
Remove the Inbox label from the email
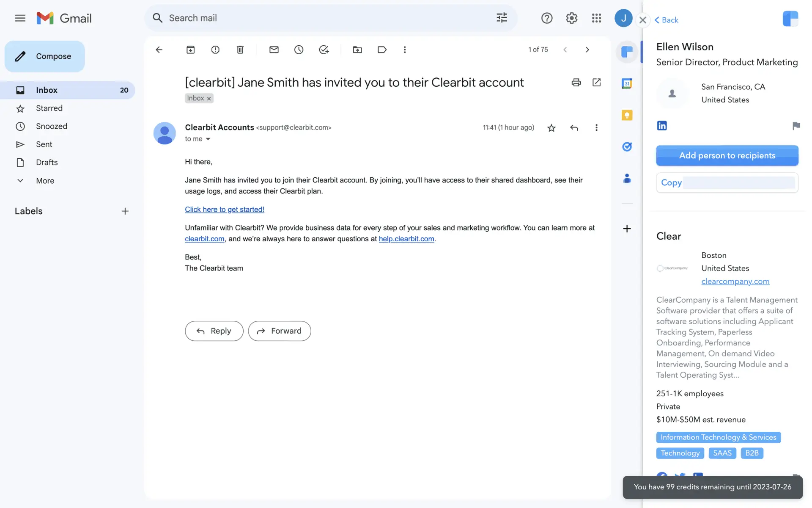point(209,99)
